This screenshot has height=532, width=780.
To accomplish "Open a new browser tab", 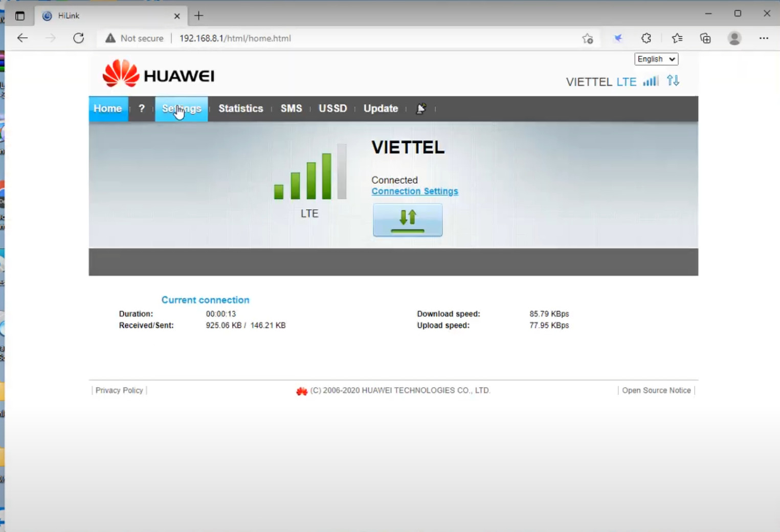I will [199, 16].
